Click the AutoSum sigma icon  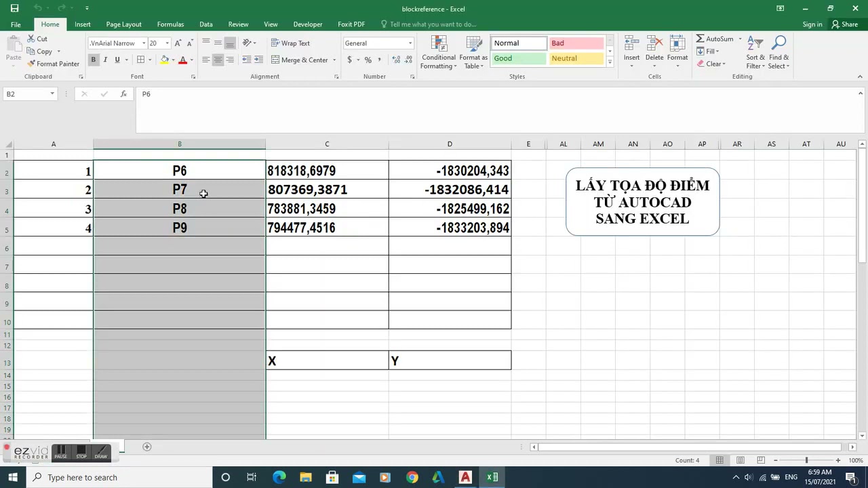point(700,39)
